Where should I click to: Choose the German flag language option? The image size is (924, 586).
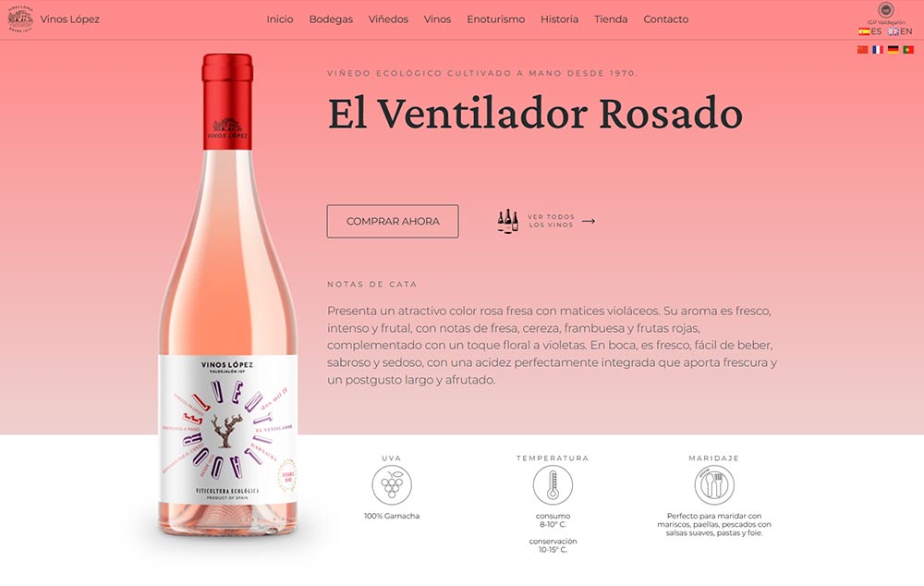click(893, 50)
